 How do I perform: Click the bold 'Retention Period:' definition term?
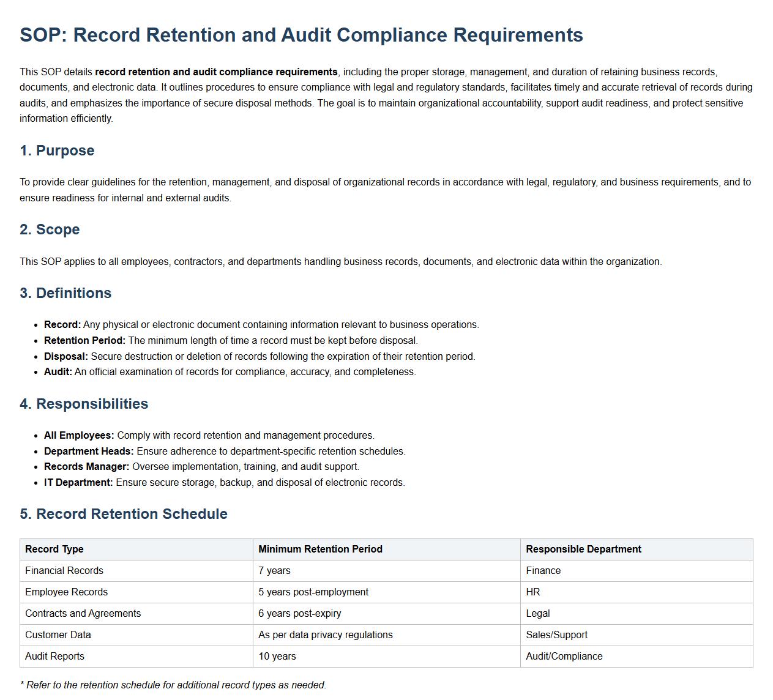click(84, 340)
